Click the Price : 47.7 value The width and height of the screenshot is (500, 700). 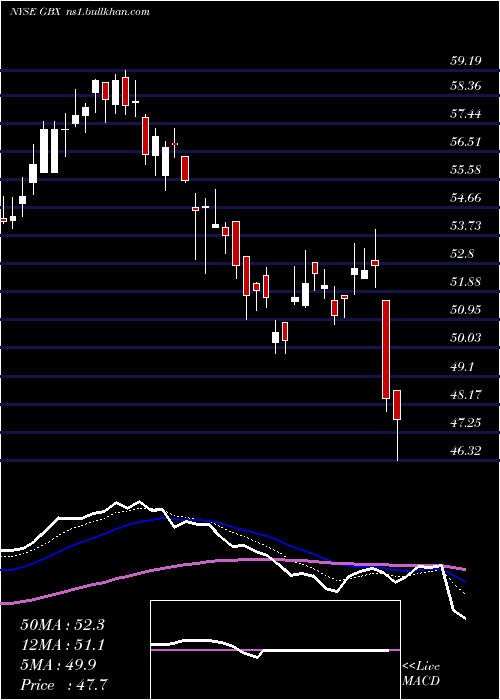point(62,685)
